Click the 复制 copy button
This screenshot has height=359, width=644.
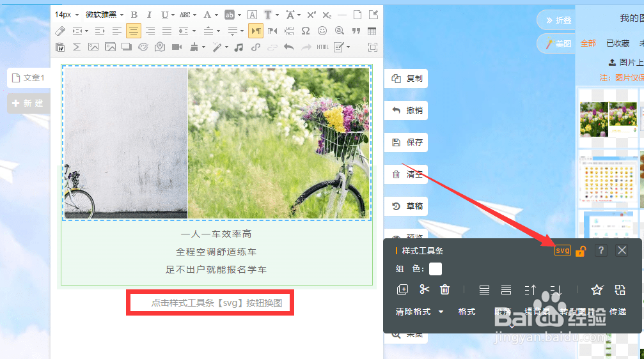[x=406, y=79]
